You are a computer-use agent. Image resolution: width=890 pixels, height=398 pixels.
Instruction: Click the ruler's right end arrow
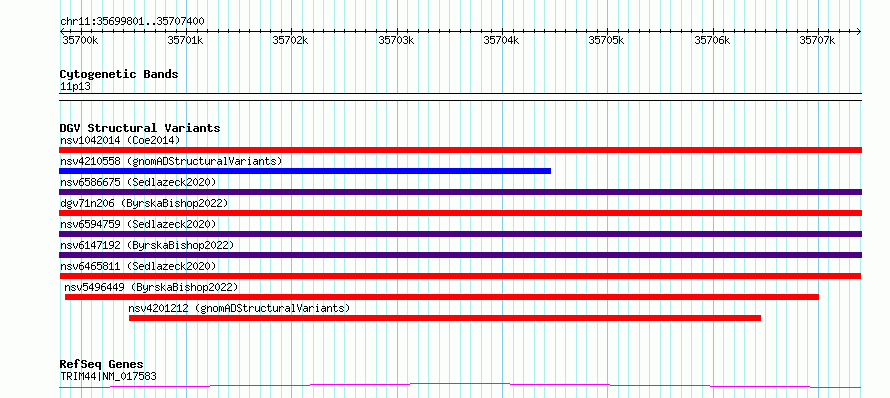tap(859, 31)
